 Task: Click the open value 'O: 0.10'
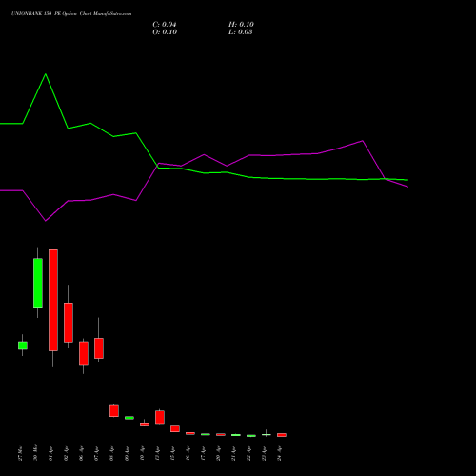[x=165, y=32]
